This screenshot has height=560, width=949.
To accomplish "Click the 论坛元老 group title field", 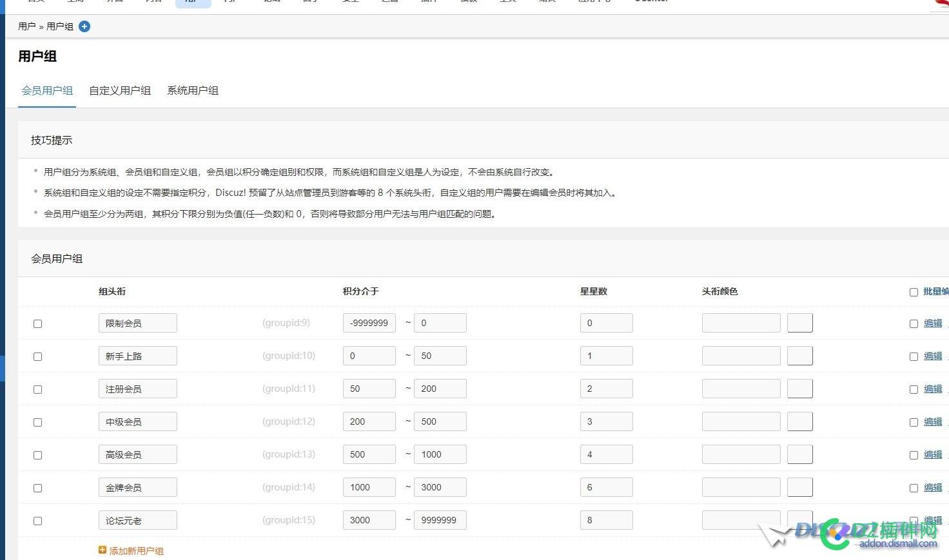I will click(x=138, y=520).
